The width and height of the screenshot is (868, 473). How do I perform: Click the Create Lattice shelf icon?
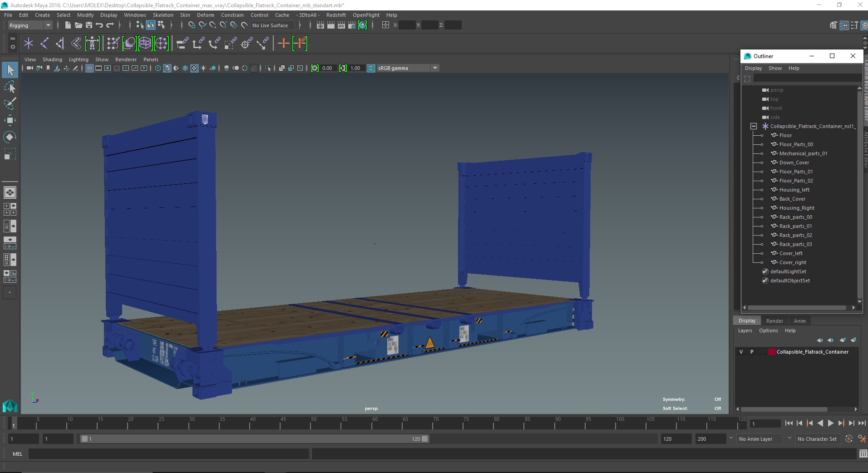[x=145, y=44]
